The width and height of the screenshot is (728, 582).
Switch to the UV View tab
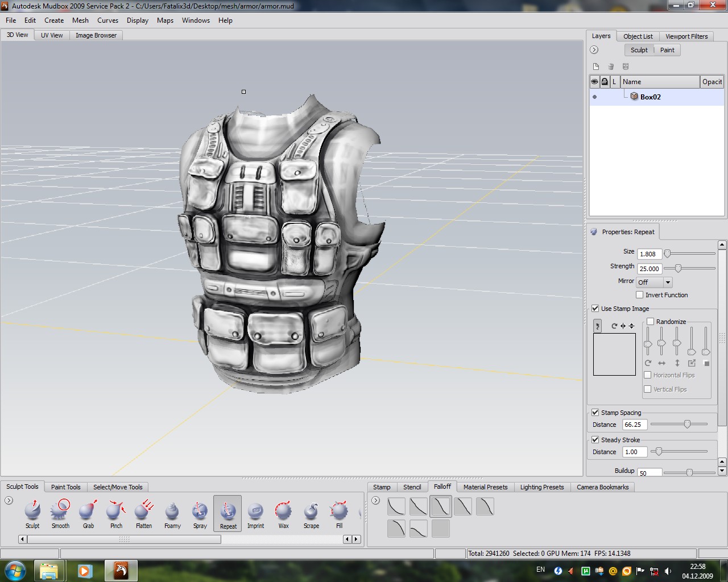[52, 35]
